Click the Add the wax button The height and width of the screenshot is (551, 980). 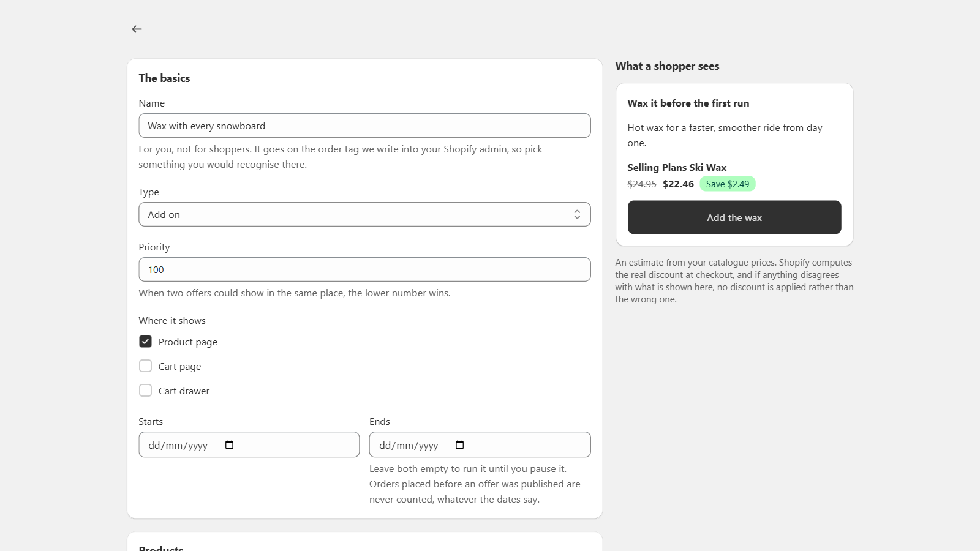point(734,217)
